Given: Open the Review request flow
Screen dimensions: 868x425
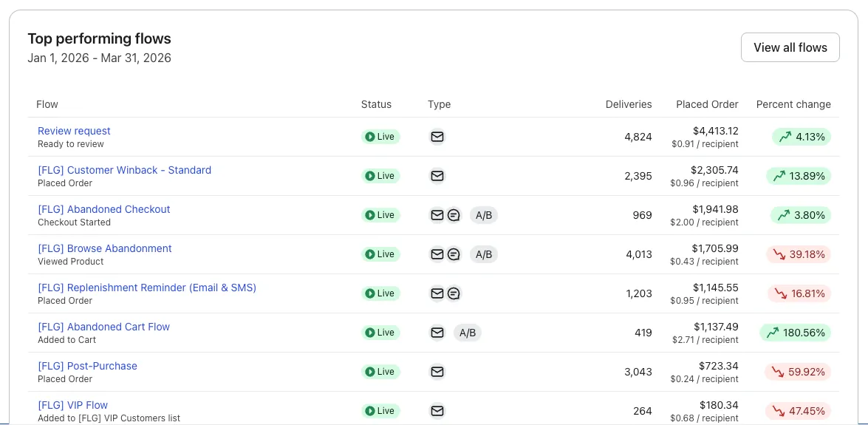Looking at the screenshot, I should [x=74, y=131].
